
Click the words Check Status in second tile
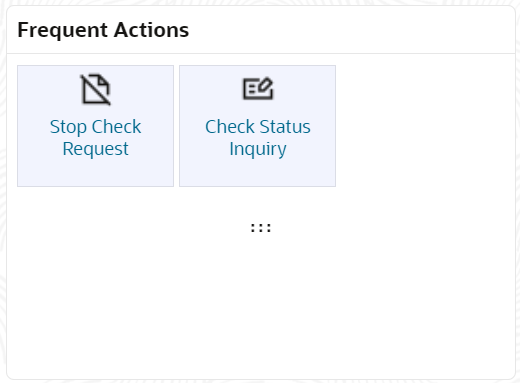coord(258,127)
